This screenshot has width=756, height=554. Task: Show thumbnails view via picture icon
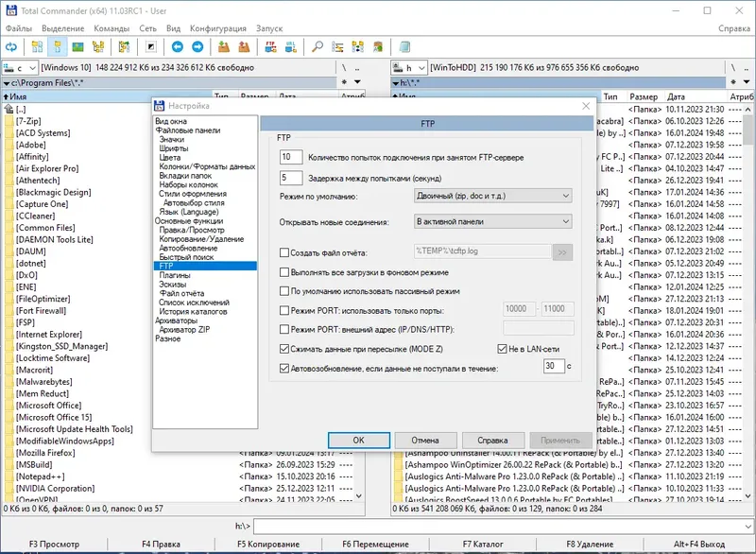tap(77, 46)
